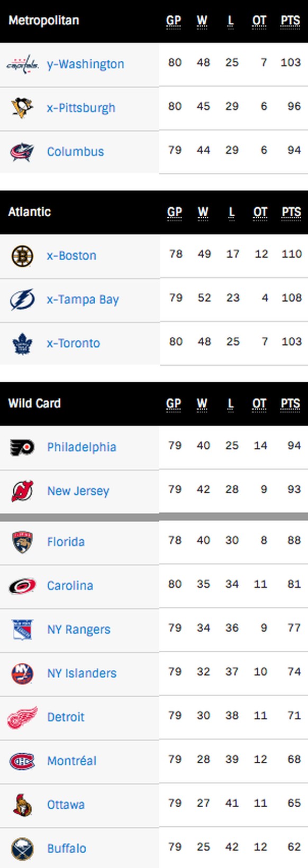Click the New Jersey Devils logo
Viewport: 308px width, 868px height.
tap(22, 491)
